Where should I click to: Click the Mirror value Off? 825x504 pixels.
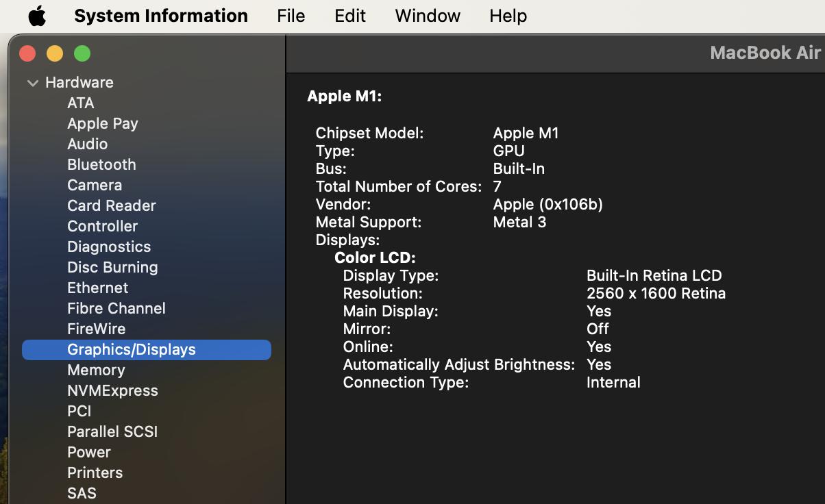click(598, 329)
